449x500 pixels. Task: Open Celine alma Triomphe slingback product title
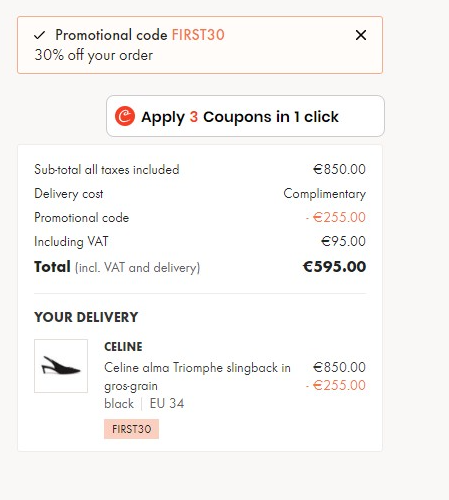click(x=197, y=377)
